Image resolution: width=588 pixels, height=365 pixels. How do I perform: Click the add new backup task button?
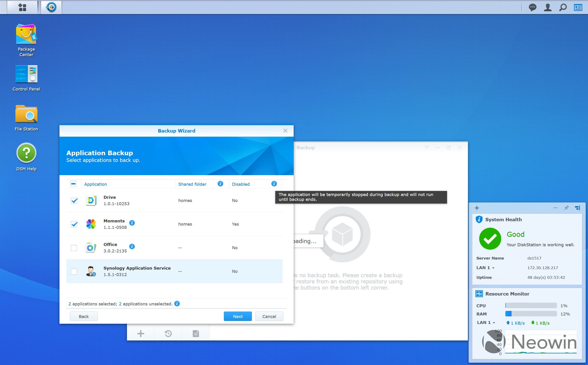[x=141, y=333]
